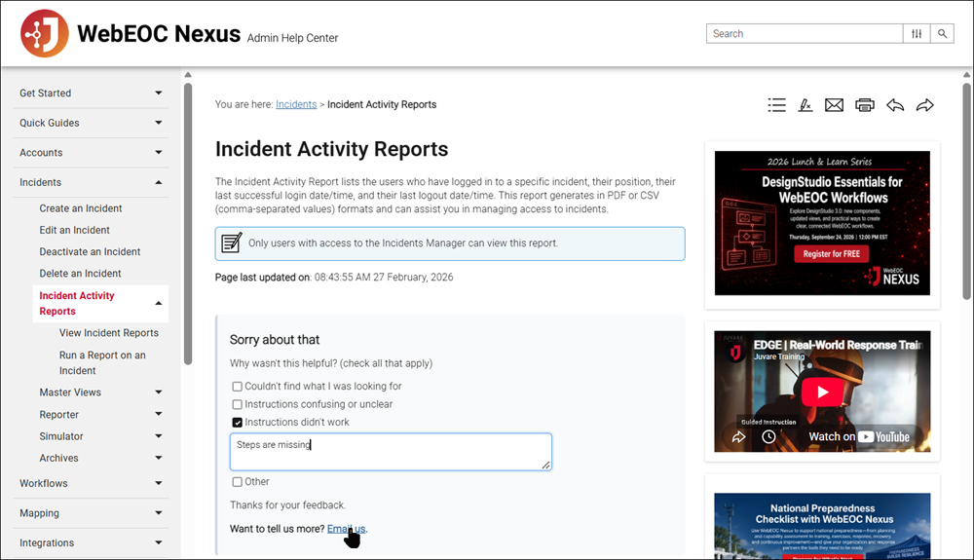Click Incidents breadcrumb link

(x=296, y=104)
